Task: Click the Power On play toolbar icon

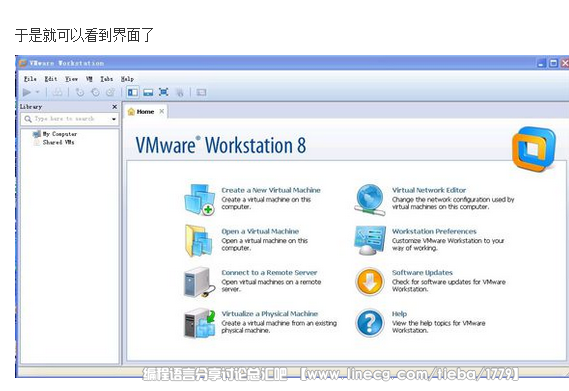Action: 27,92
